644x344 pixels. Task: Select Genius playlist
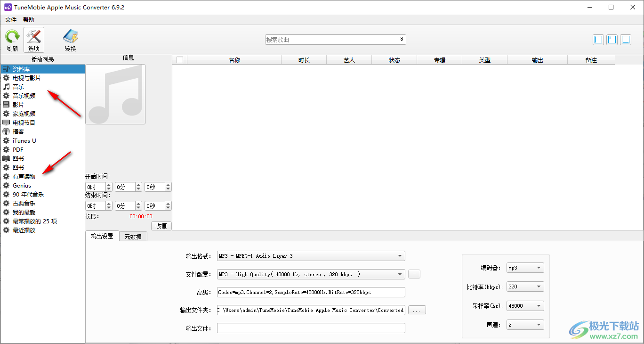tap(43, 185)
